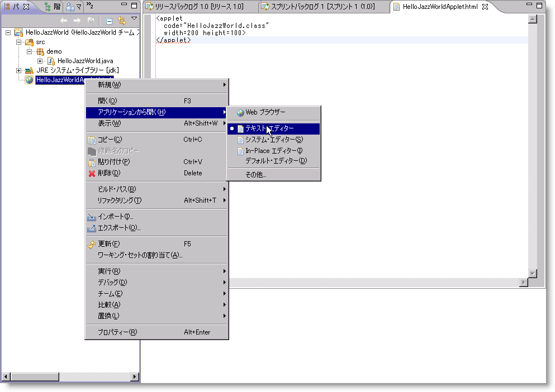Click the editor vertical scrollbar up arrow
Viewport: 555px width, 392px height.
pos(532,19)
